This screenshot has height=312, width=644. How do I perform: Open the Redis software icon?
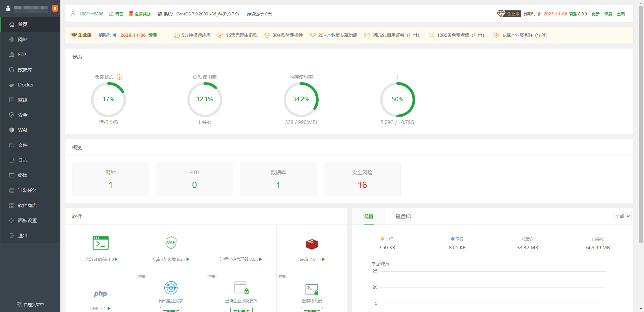pyautogui.click(x=312, y=244)
